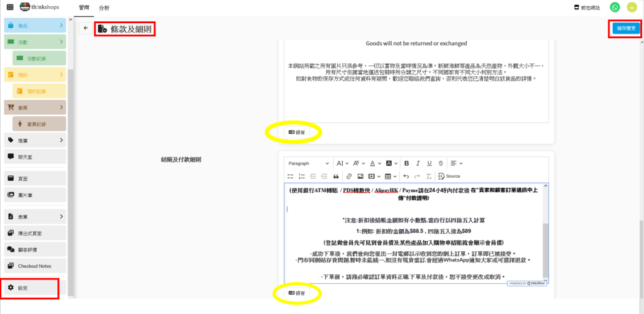Open 設定 in the sidebar
Viewport: 644px width, 314px height.
coord(30,288)
